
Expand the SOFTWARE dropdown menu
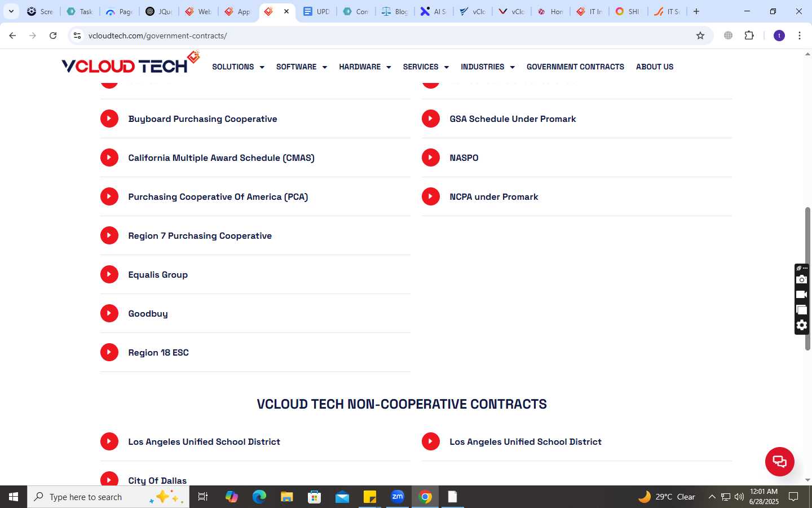point(302,67)
